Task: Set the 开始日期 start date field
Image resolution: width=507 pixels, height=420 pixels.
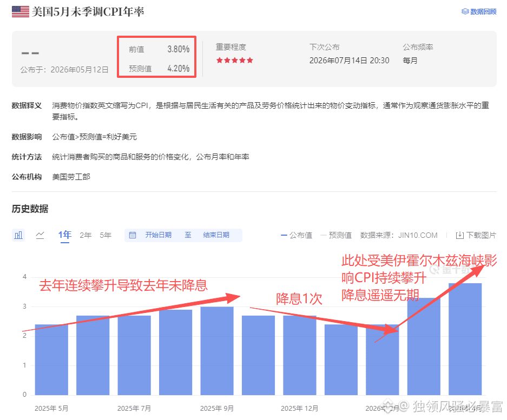Action: (158, 235)
